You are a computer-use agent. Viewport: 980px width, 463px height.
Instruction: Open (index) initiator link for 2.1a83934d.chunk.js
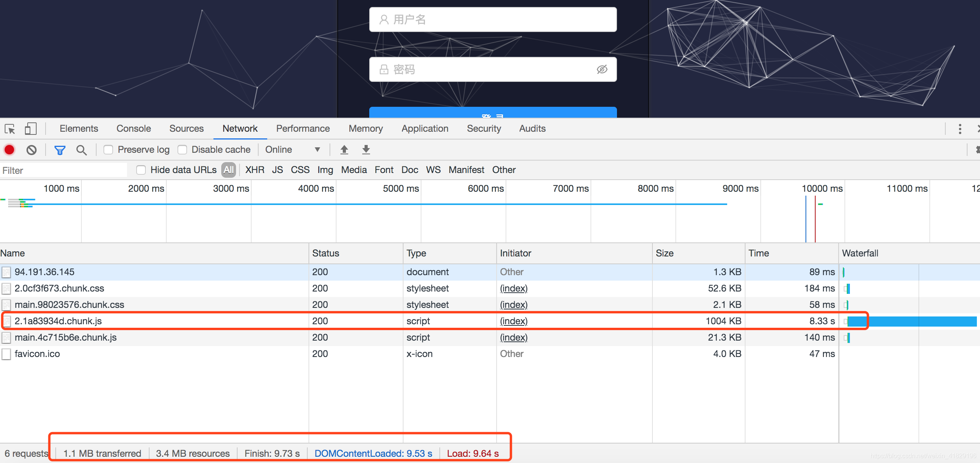point(513,321)
